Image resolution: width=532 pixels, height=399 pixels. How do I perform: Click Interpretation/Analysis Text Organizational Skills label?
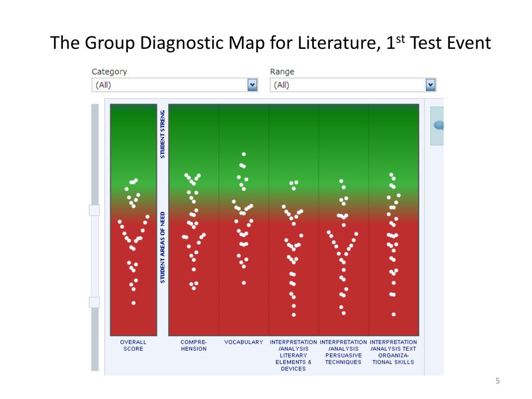click(x=393, y=352)
